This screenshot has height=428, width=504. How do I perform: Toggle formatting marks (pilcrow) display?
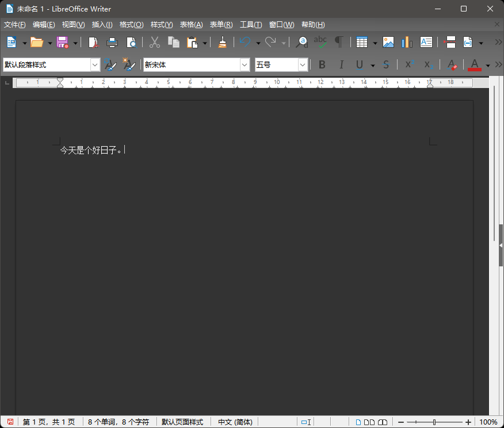click(x=339, y=42)
